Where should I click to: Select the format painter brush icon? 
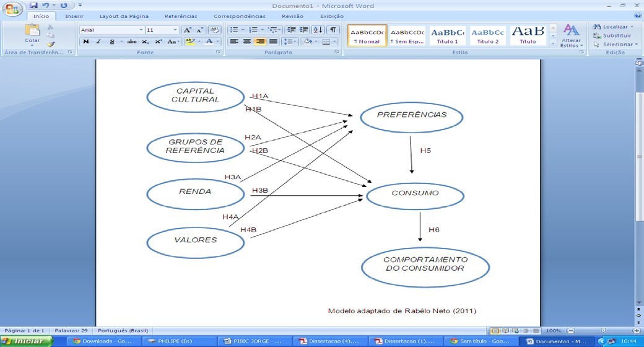[51, 45]
